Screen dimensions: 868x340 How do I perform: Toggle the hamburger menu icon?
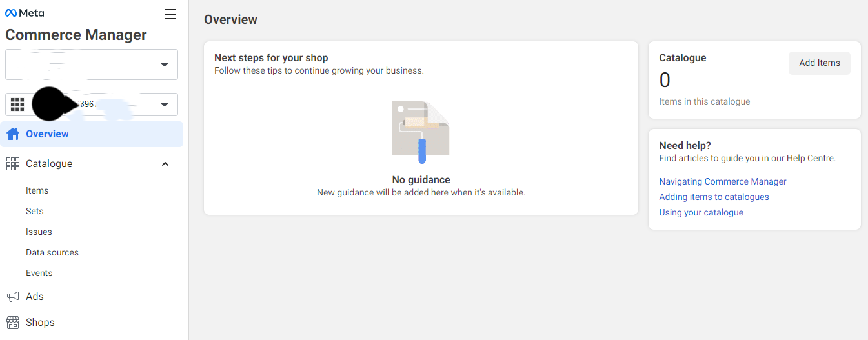point(170,14)
